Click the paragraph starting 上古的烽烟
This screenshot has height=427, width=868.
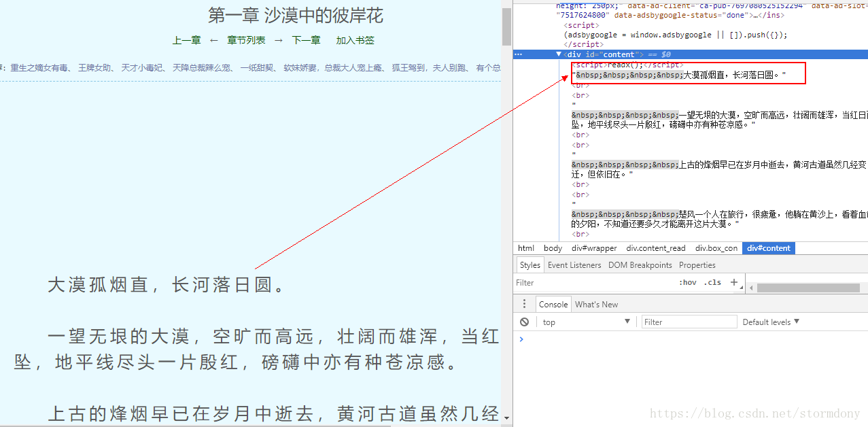(x=273, y=413)
